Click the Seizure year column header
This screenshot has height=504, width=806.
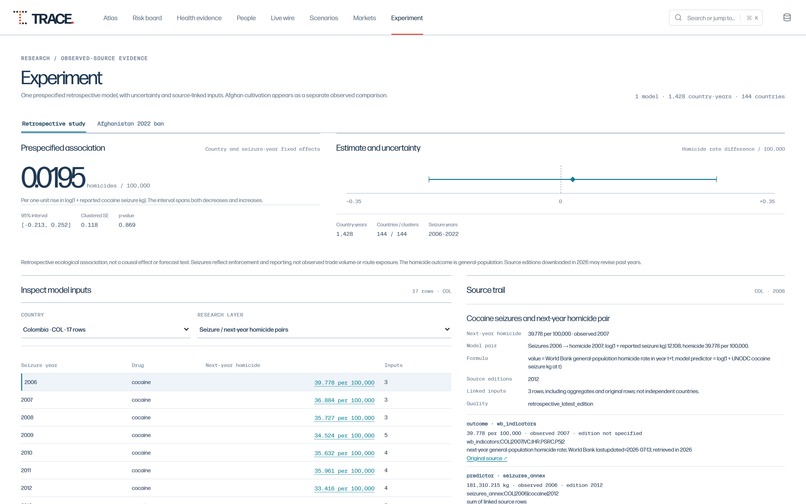39,365
